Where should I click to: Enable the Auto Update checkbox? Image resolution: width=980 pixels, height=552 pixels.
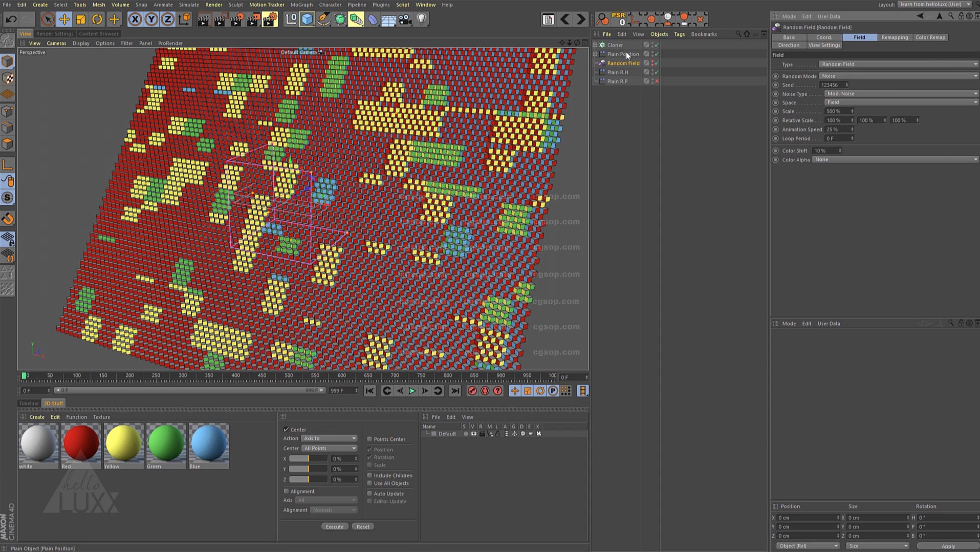pyautogui.click(x=369, y=494)
